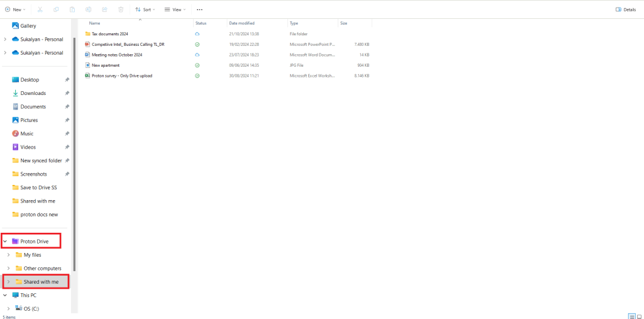Click the green check status for Competitive Intel file
The width and height of the screenshot is (644, 319).
(x=197, y=44)
